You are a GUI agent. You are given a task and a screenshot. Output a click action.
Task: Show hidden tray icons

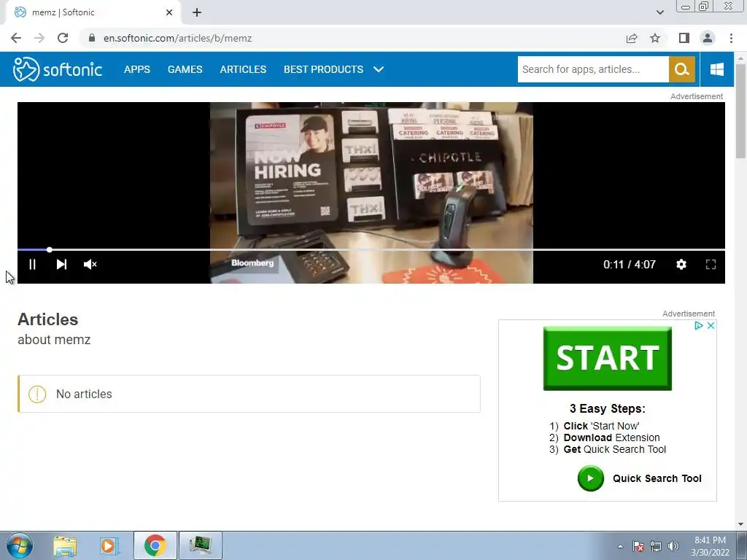[x=620, y=546]
